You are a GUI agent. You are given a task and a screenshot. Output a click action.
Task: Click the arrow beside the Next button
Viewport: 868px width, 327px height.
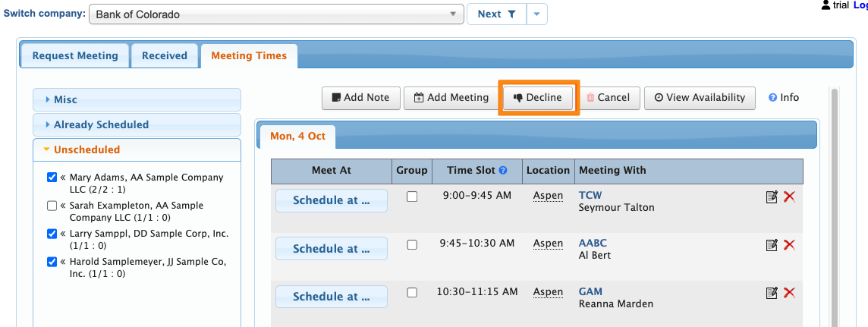point(537,14)
